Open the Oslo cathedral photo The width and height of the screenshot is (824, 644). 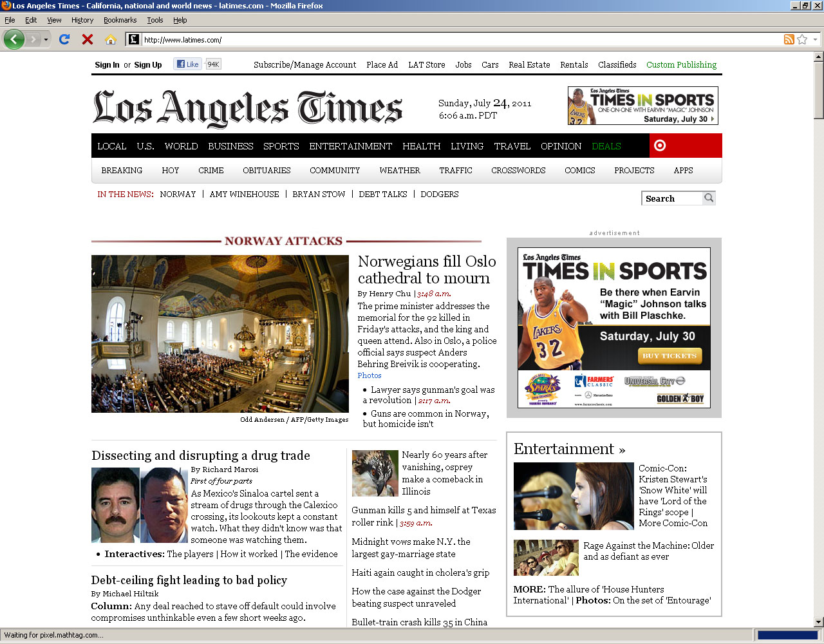click(x=220, y=334)
